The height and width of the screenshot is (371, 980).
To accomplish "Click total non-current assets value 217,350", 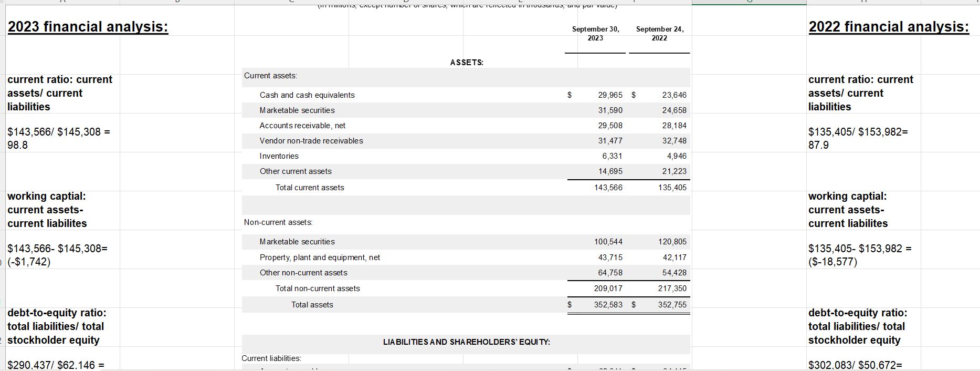I will click(x=672, y=288).
